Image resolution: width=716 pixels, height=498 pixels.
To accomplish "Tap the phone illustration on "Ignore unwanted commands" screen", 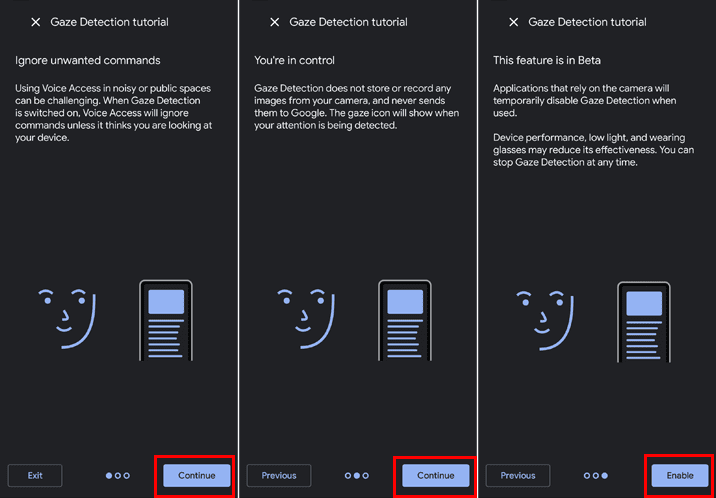I will click(166, 320).
